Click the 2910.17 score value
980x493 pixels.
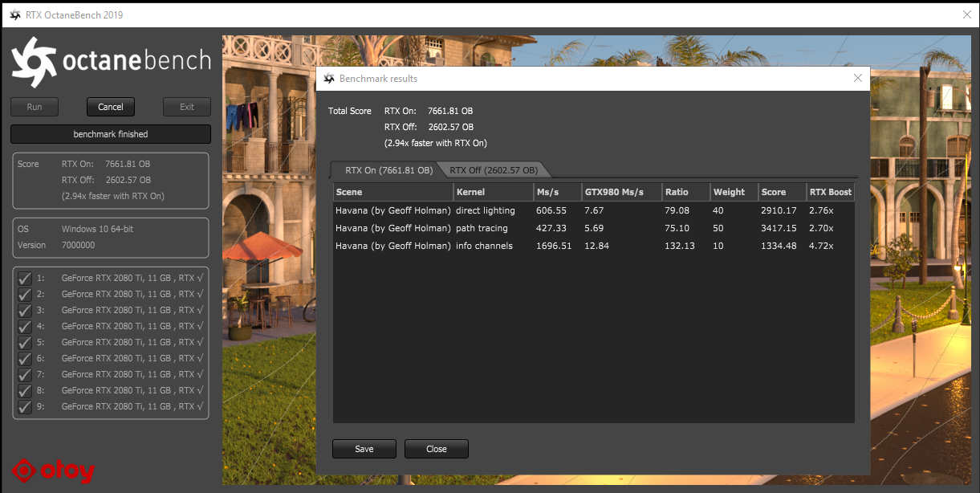tap(779, 210)
